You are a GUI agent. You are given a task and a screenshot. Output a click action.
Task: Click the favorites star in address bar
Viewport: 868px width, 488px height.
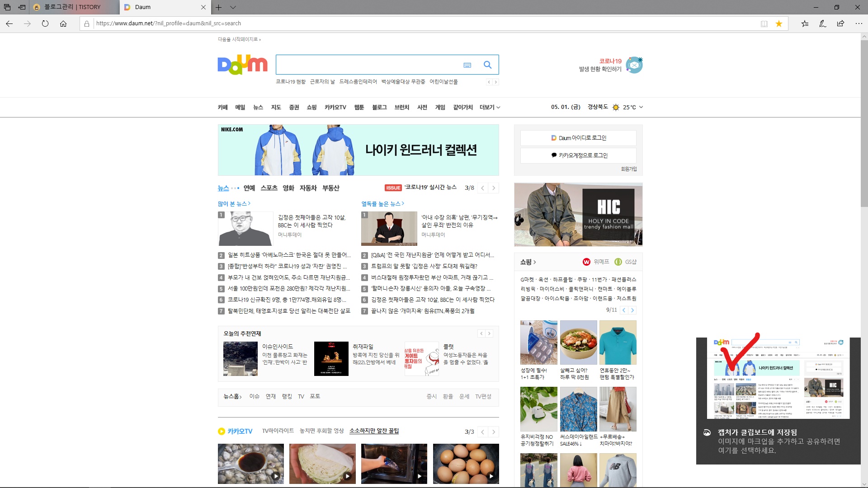779,23
